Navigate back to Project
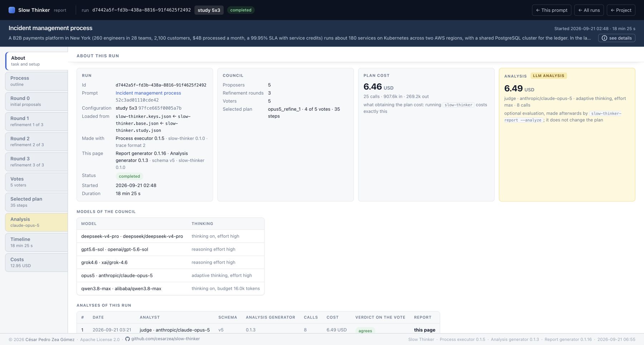The image size is (644, 345). (621, 10)
